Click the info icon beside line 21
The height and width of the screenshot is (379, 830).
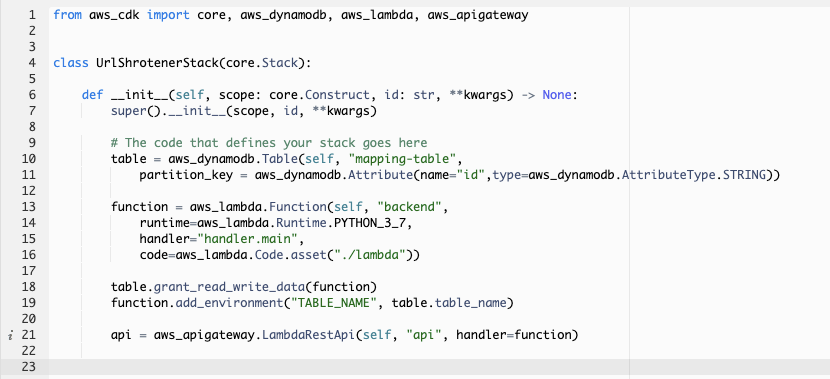tap(11, 335)
